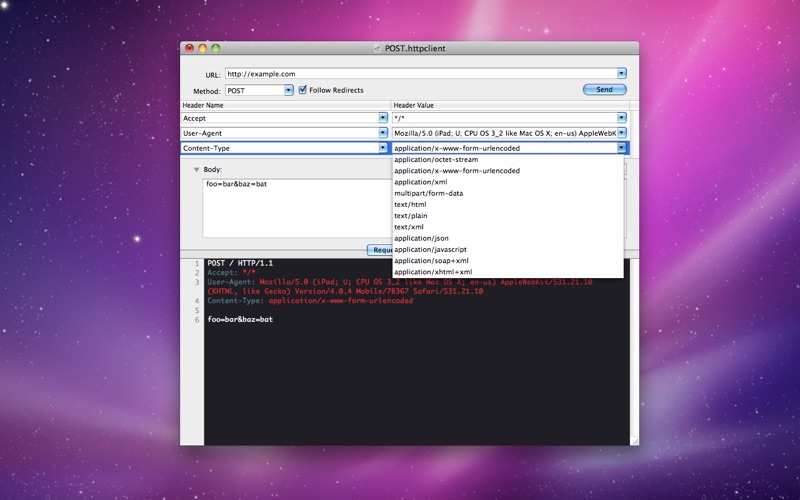Open the Accept header name dropdown arrow
The image size is (800, 500).
click(383, 118)
